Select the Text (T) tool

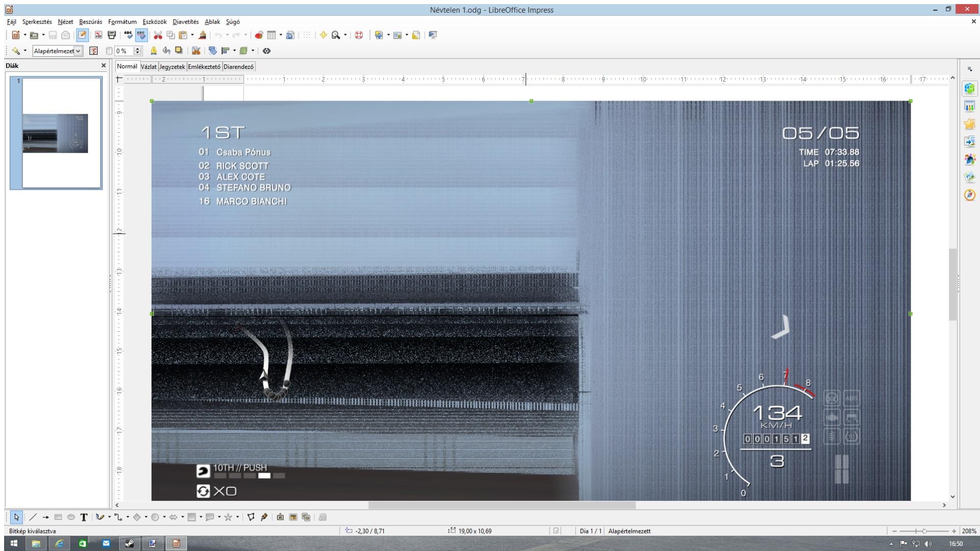tap(84, 517)
